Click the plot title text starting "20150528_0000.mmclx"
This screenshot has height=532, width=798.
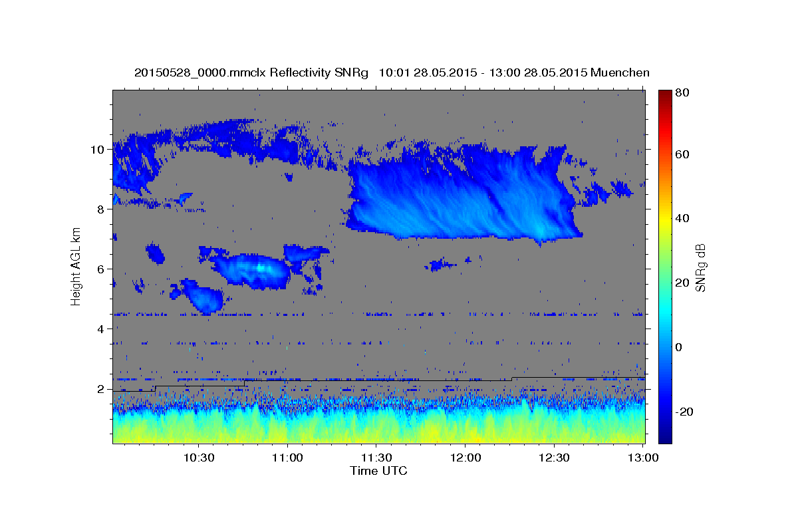pyautogui.click(x=392, y=72)
